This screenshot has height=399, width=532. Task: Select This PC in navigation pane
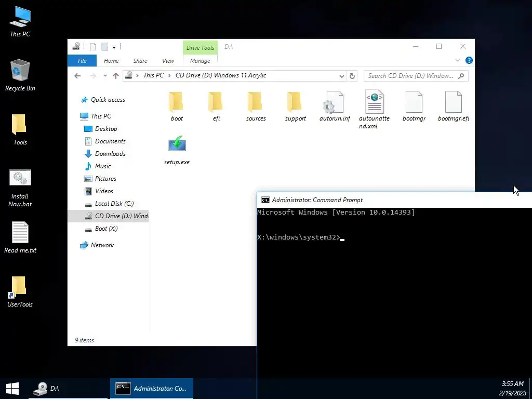click(101, 116)
